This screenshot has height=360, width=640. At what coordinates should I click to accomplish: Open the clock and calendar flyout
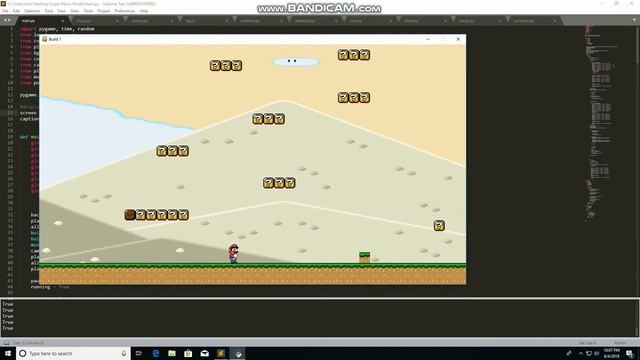[x=612, y=353]
